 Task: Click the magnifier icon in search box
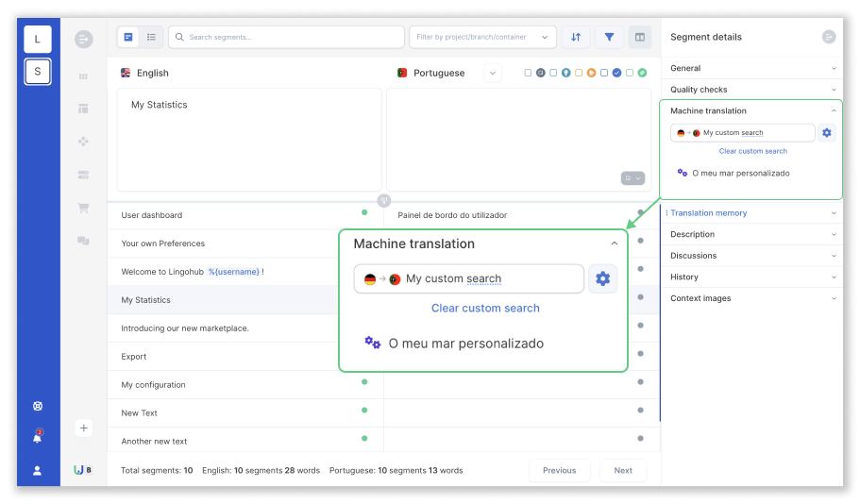179,37
